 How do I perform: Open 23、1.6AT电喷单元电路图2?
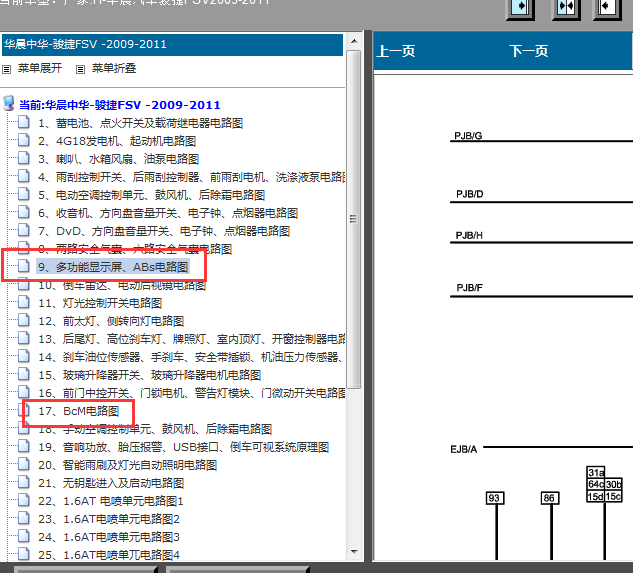[x=109, y=519]
